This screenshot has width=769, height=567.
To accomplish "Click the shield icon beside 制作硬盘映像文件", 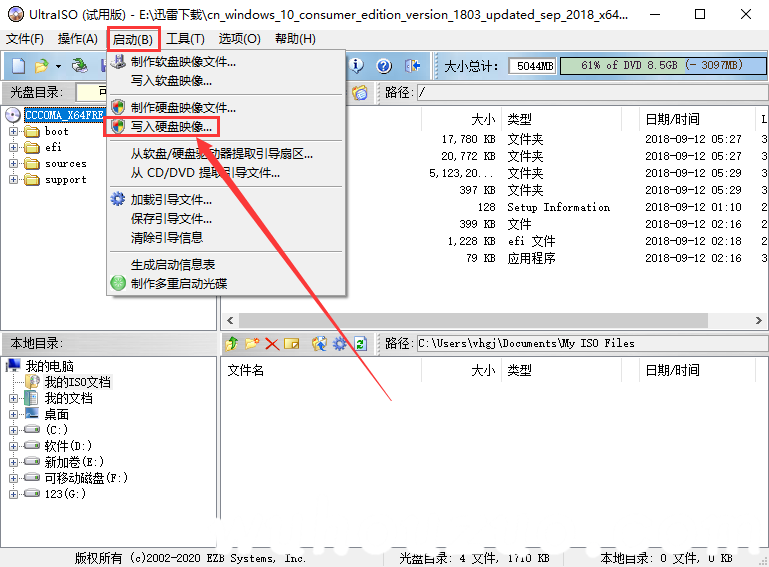I will [118, 107].
